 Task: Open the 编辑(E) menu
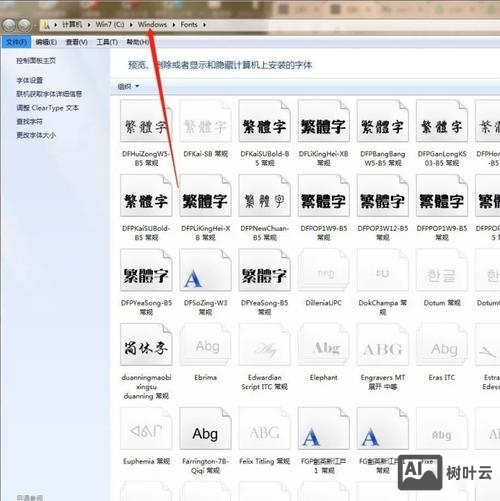tap(46, 42)
